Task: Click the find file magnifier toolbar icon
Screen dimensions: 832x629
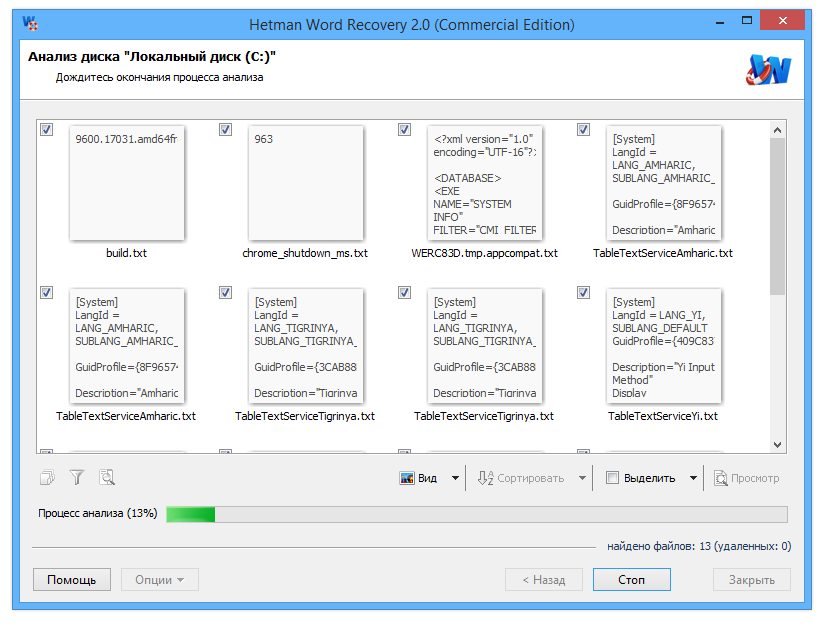Action: coord(107,477)
